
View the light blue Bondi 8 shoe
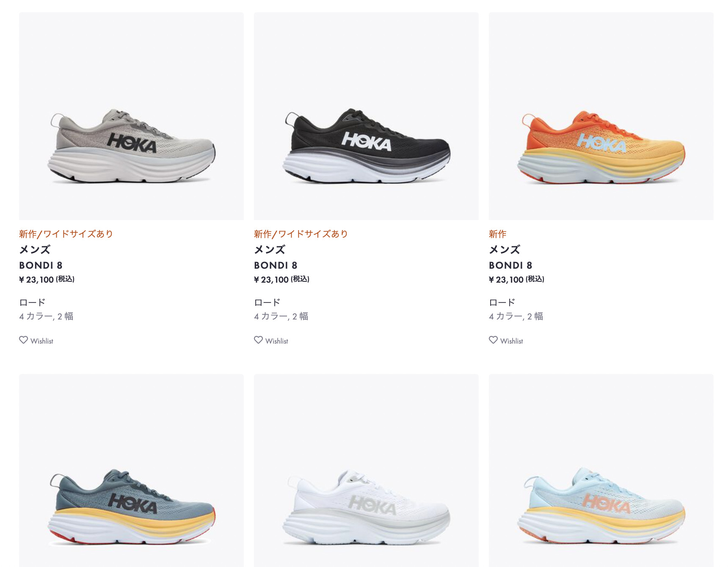point(601,471)
